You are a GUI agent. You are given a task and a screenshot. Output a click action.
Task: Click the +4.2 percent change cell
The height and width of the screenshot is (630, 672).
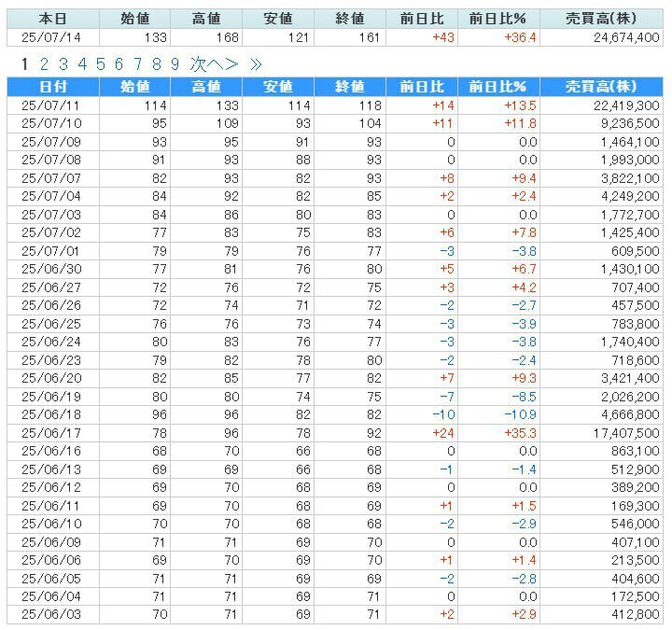525,287
